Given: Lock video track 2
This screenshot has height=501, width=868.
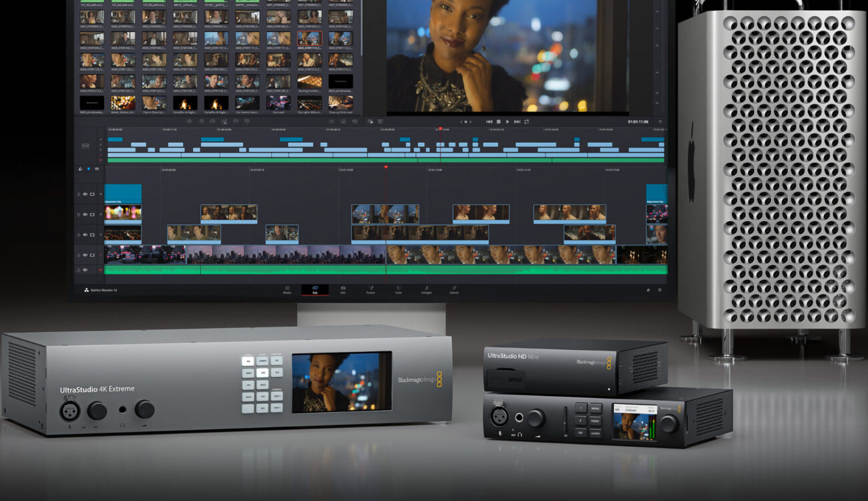Looking at the screenshot, I should 79,234.
